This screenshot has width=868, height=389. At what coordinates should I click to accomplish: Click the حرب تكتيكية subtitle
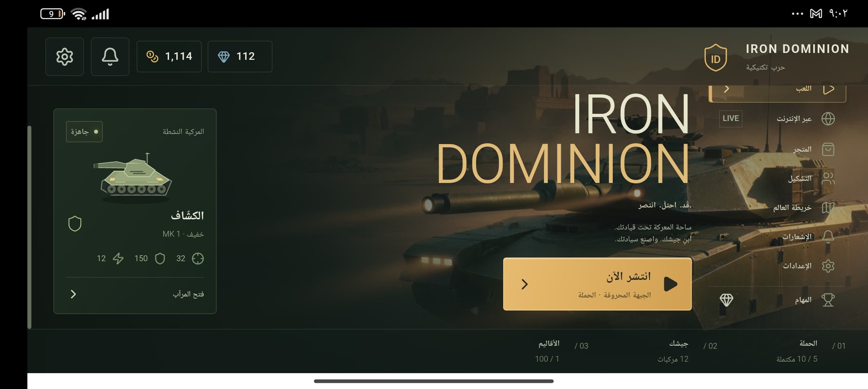[765, 67]
